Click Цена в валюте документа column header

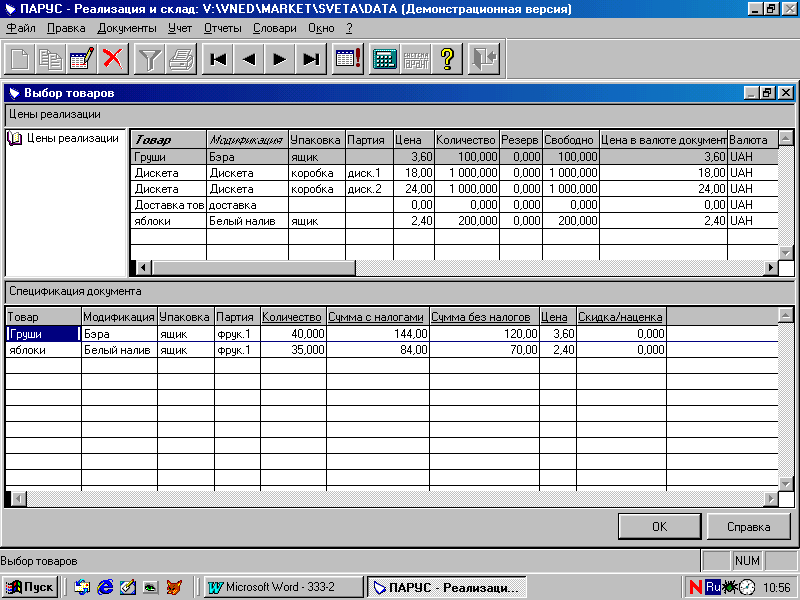(x=663, y=139)
